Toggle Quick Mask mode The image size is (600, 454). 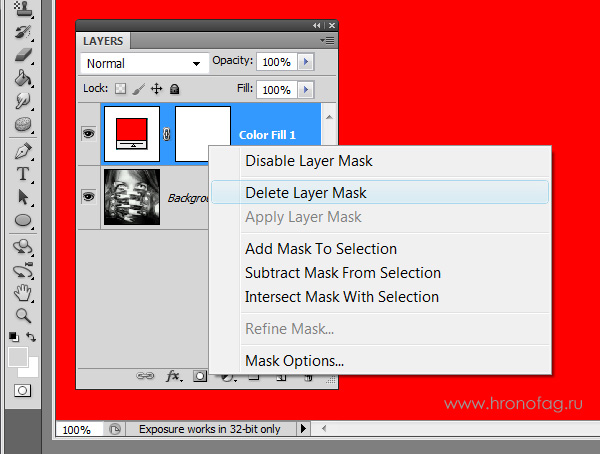pos(22,390)
